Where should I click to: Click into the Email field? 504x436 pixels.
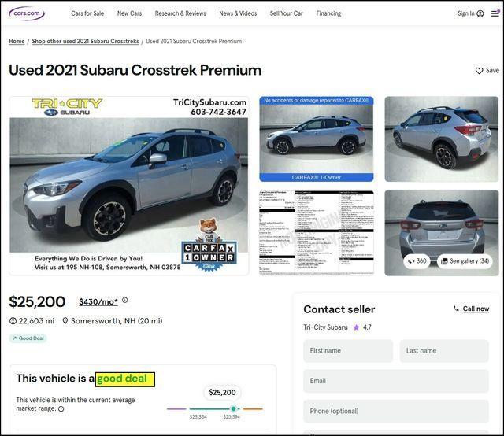pos(396,381)
